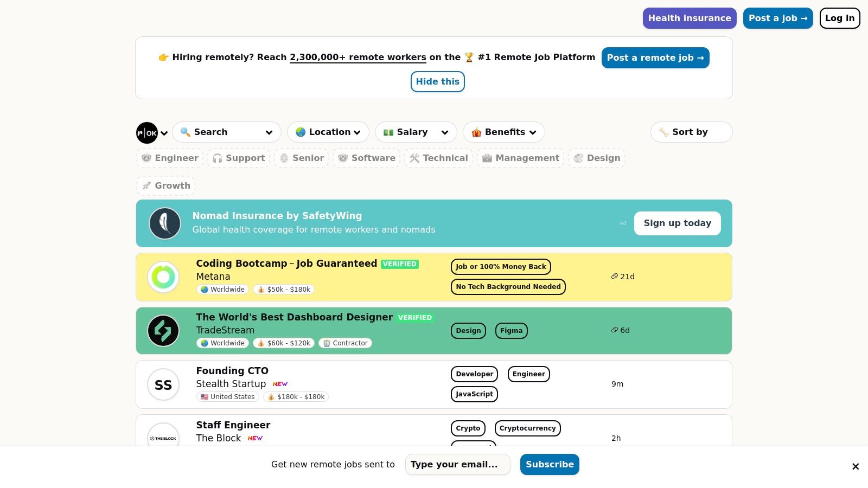
Task: Toggle the Design tag filter at top
Action: [x=597, y=158]
